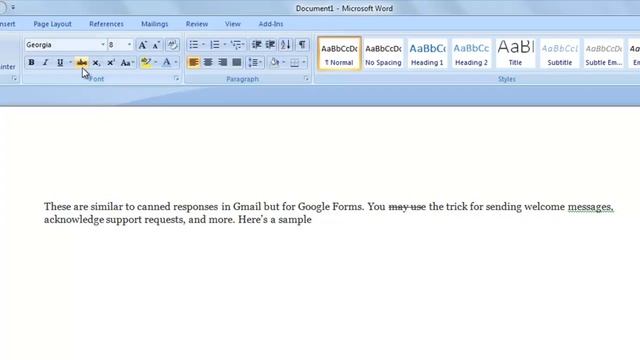Open the Review tab
The width and height of the screenshot is (640, 360).
point(197,24)
